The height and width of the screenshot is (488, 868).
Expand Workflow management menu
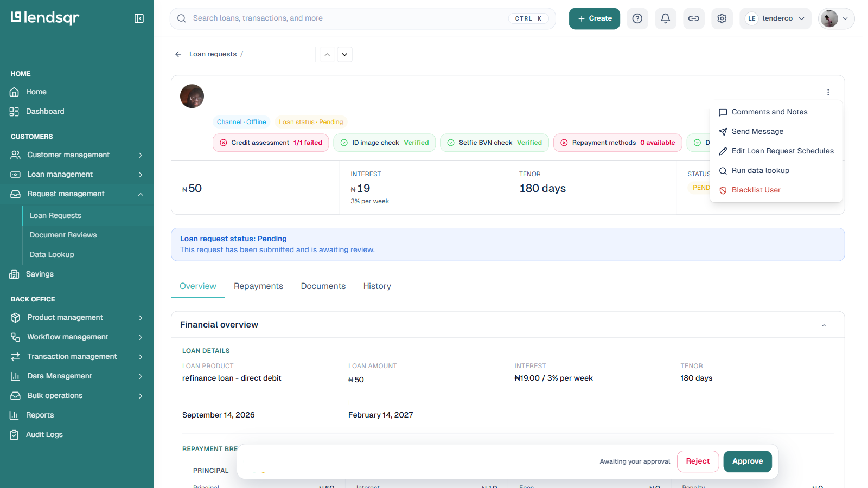pyautogui.click(x=76, y=337)
